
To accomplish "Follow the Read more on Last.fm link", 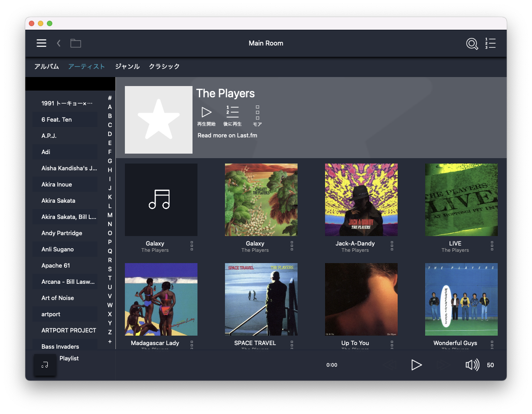I will pos(227,135).
